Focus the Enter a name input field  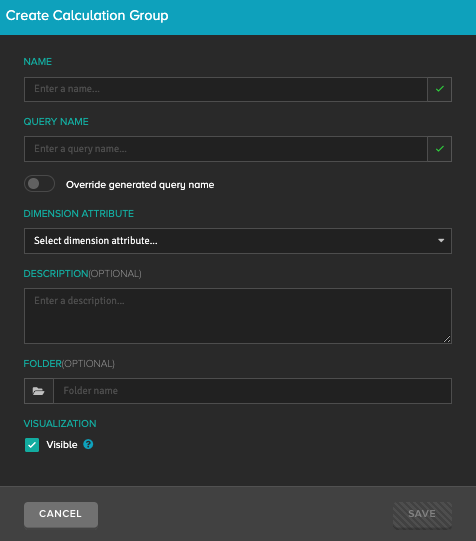tap(226, 89)
